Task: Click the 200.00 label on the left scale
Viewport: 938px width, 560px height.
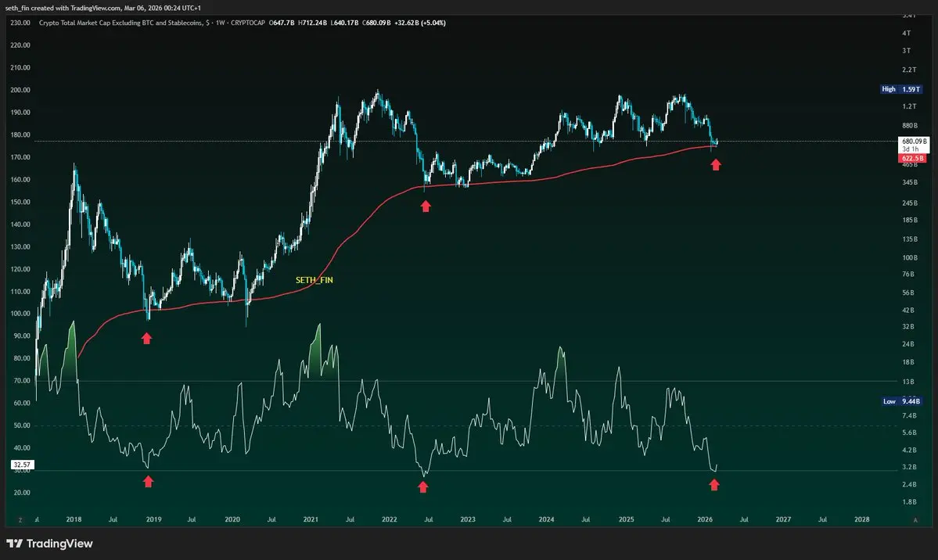Action: pyautogui.click(x=20, y=90)
